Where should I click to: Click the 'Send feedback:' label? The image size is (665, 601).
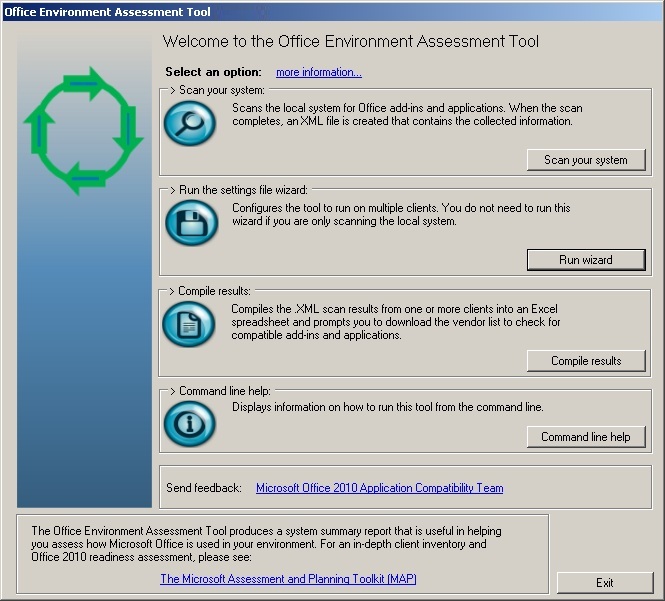(x=204, y=488)
